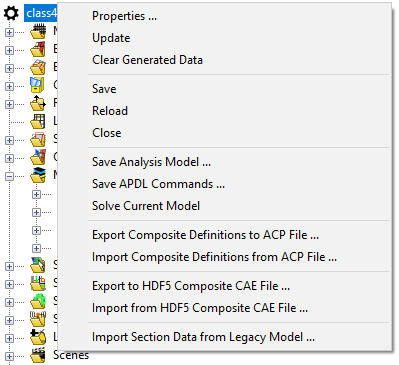Expand the Scenes node
Image resolution: width=399 pixels, height=365 pixels.
click(x=9, y=356)
